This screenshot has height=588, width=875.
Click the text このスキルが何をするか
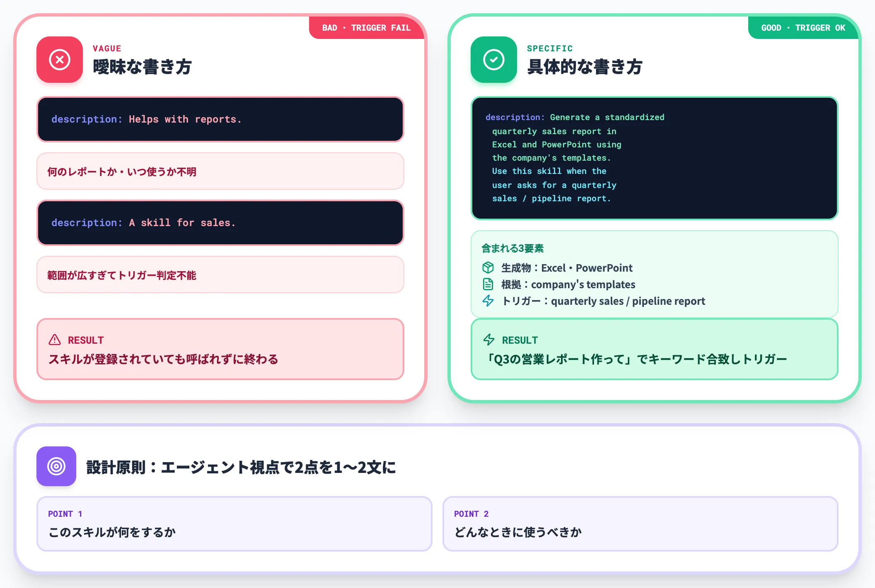[x=112, y=532]
